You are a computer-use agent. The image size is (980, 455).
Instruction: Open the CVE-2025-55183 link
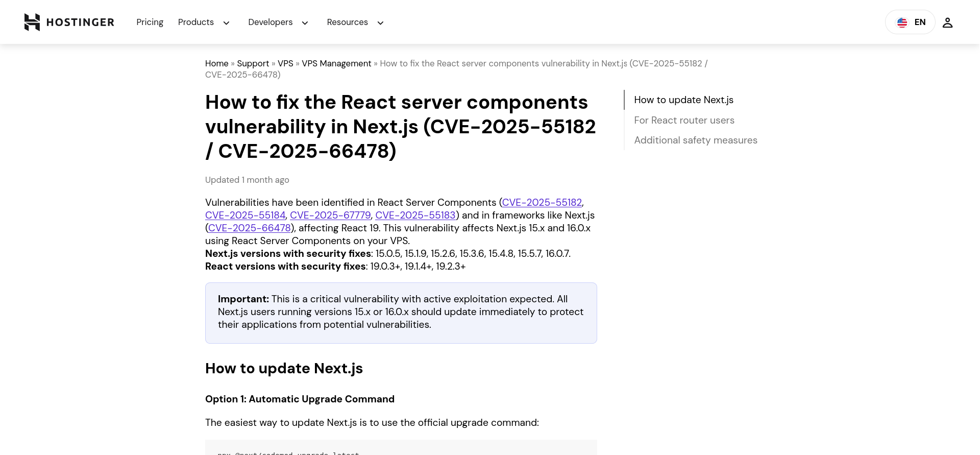415,215
